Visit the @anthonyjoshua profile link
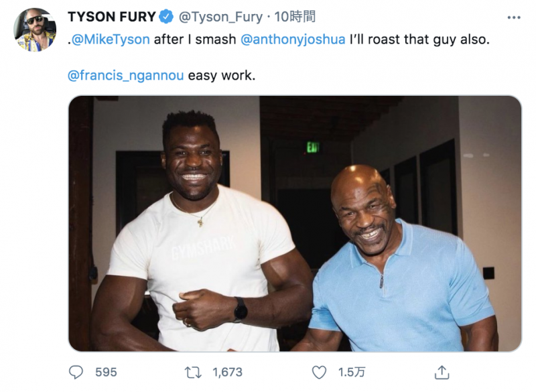Viewport: 536px width, 392px height. 293,40
